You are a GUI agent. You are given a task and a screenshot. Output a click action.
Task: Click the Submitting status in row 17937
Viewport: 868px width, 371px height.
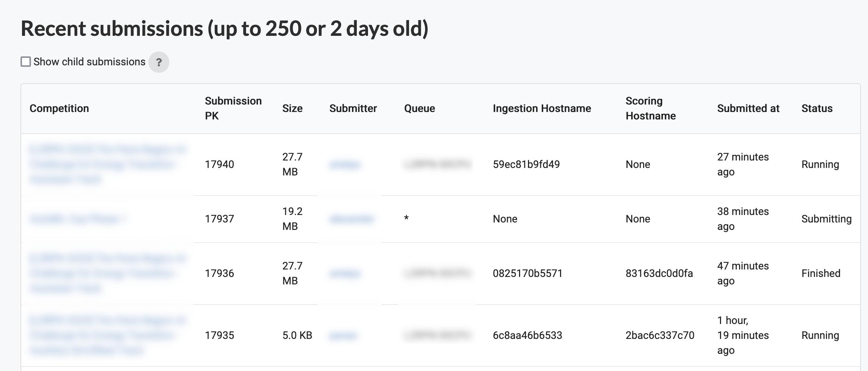point(826,219)
